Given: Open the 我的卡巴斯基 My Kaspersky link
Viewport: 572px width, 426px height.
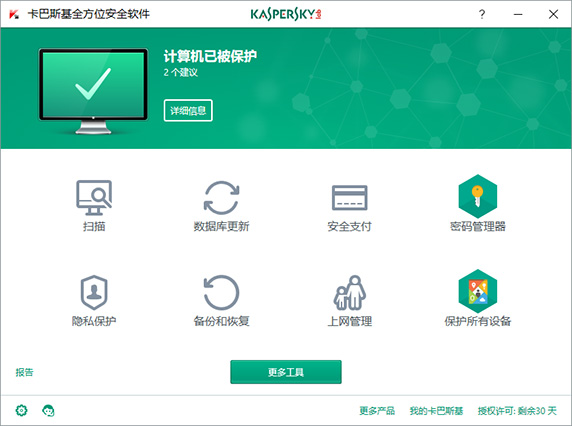Looking at the screenshot, I should pyautogui.click(x=436, y=411).
